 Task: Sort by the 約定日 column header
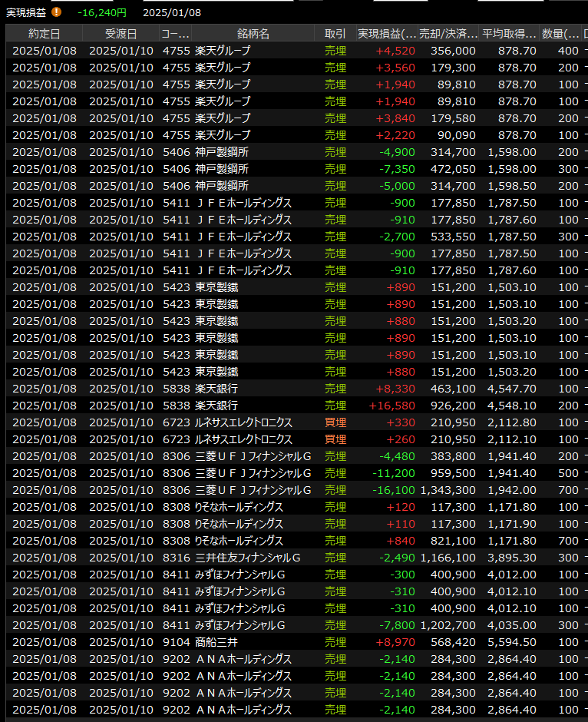[x=44, y=34]
